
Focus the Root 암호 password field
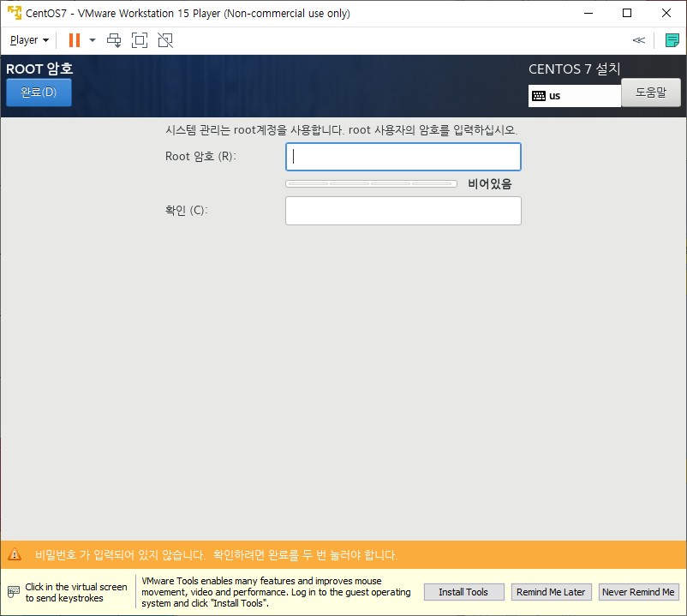[403, 157]
